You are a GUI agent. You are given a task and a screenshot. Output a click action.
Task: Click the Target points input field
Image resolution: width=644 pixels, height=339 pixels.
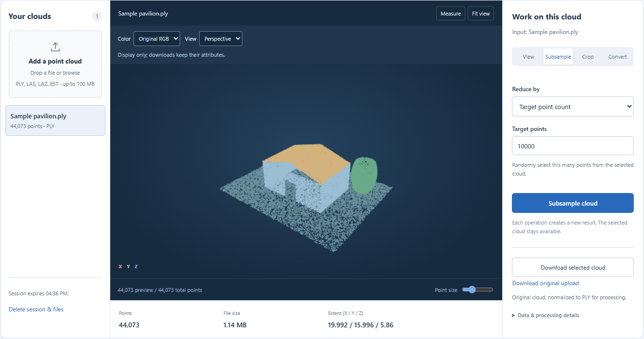point(573,146)
